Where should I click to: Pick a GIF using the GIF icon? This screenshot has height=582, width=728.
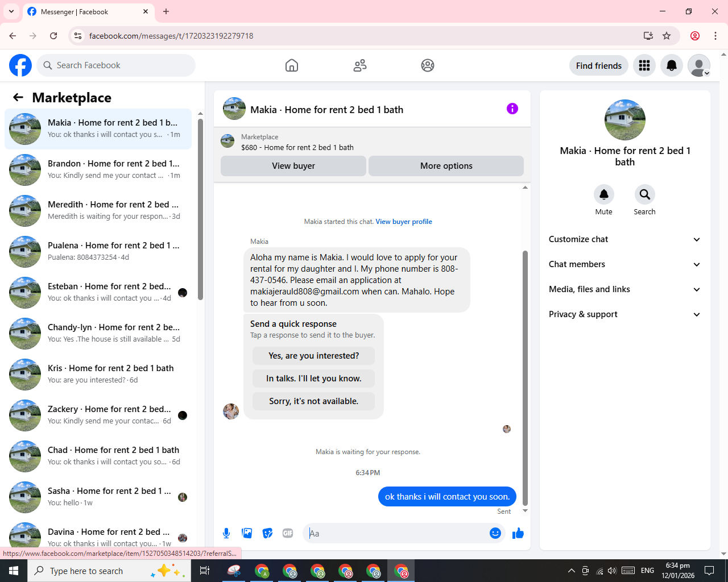pyautogui.click(x=288, y=533)
